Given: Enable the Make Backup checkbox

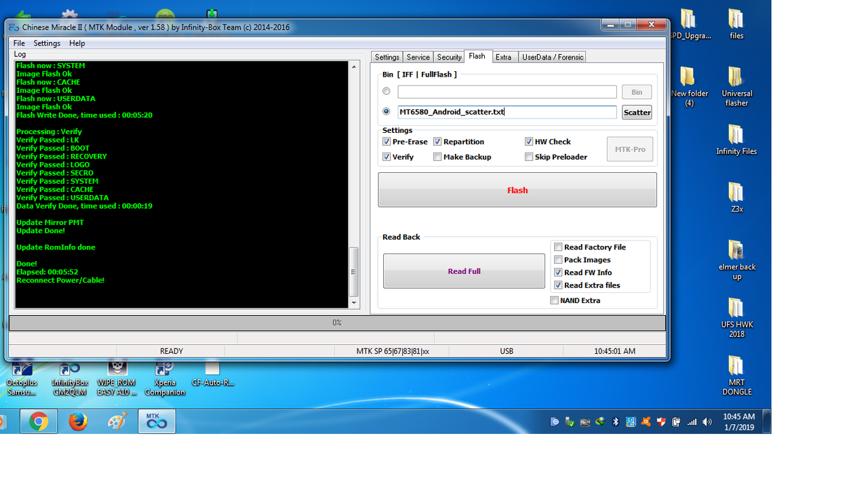Looking at the screenshot, I should point(437,157).
